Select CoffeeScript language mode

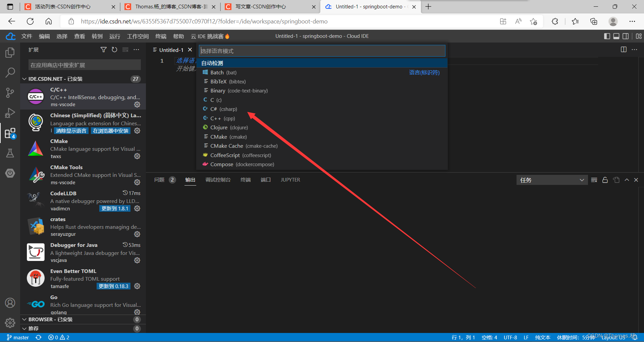[x=322, y=155]
